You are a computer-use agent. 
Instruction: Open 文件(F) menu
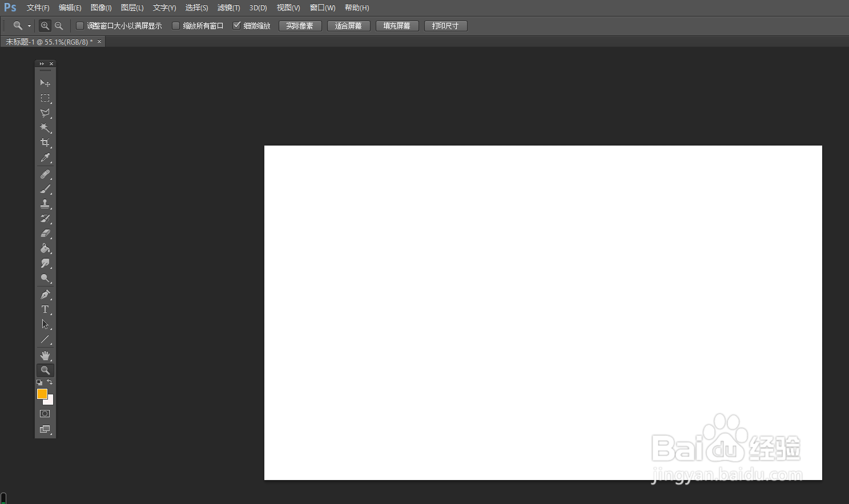point(38,8)
